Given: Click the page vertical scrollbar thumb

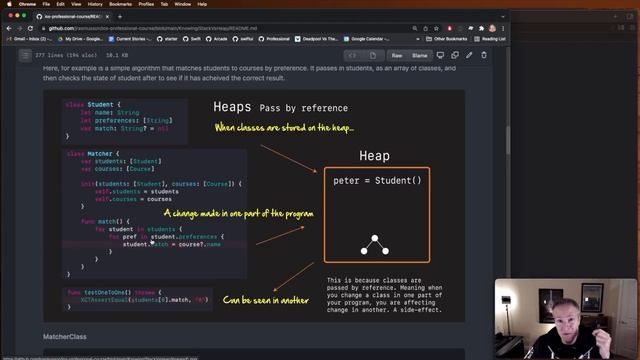Looking at the screenshot, I should pos(508,140).
